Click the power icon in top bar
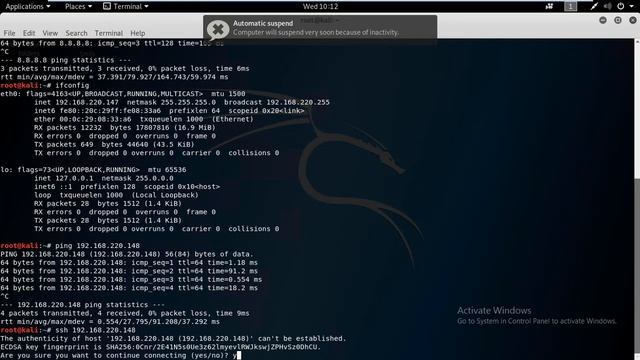The image size is (640, 360). click(x=620, y=7)
